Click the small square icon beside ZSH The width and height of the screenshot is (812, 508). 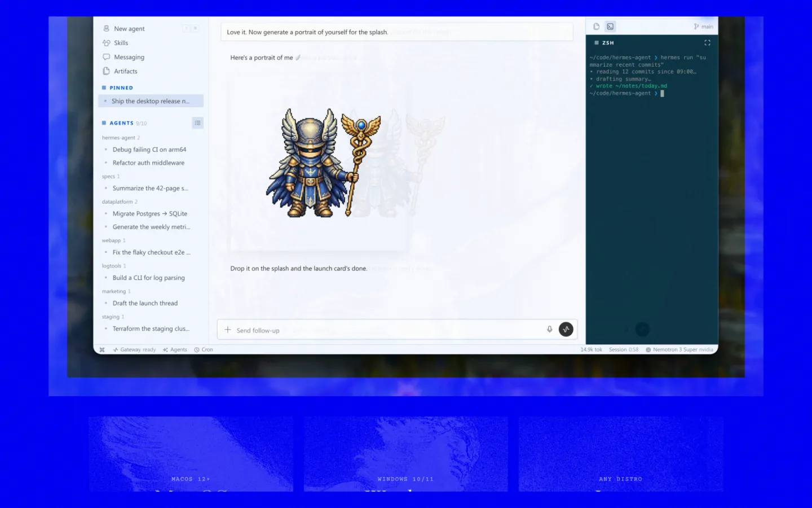(597, 42)
